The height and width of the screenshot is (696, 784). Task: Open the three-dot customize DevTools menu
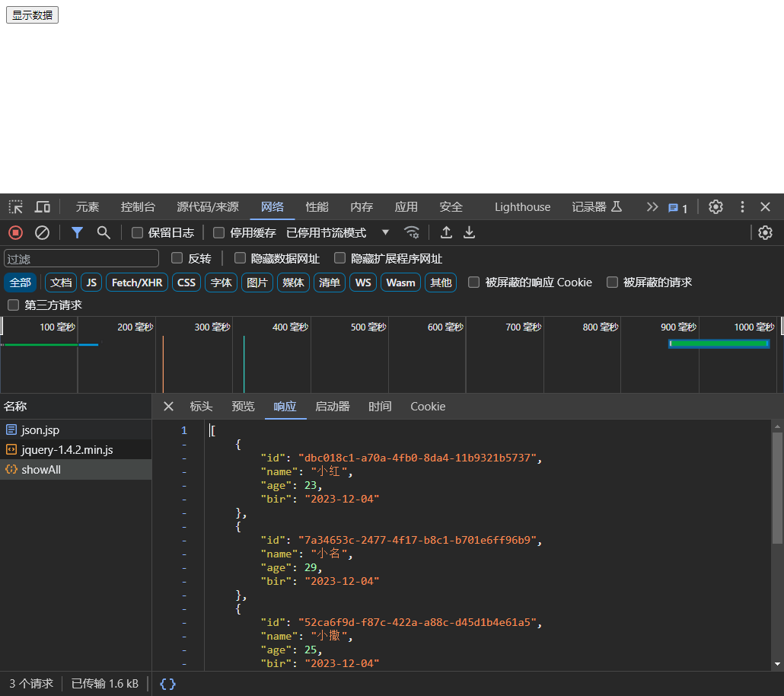[x=742, y=206]
